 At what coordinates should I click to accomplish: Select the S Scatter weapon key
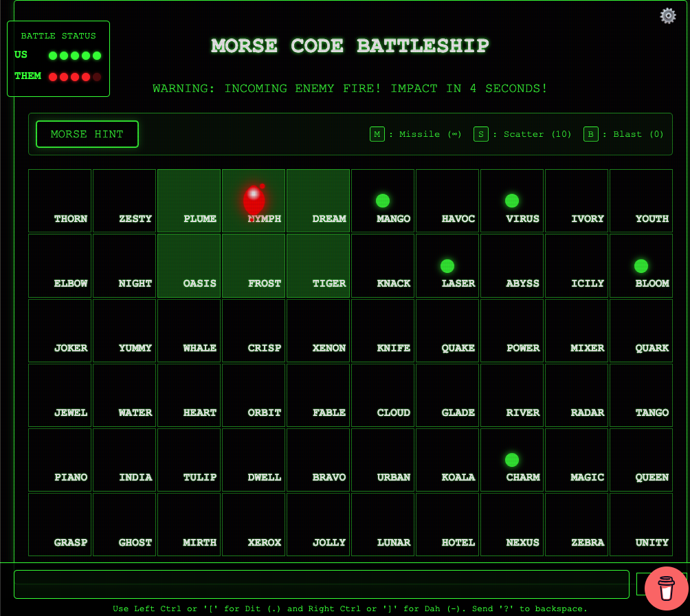coord(480,134)
